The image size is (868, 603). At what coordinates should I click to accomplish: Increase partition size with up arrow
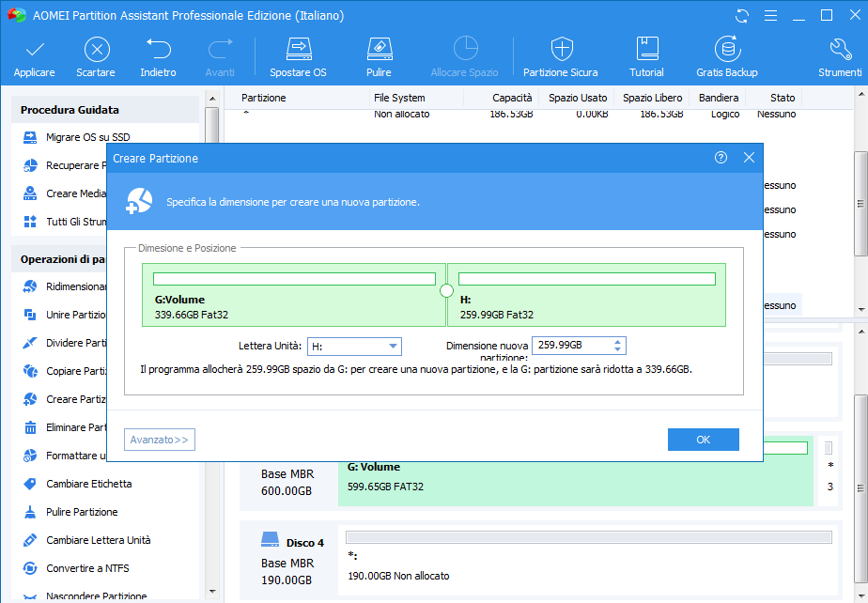point(616,342)
